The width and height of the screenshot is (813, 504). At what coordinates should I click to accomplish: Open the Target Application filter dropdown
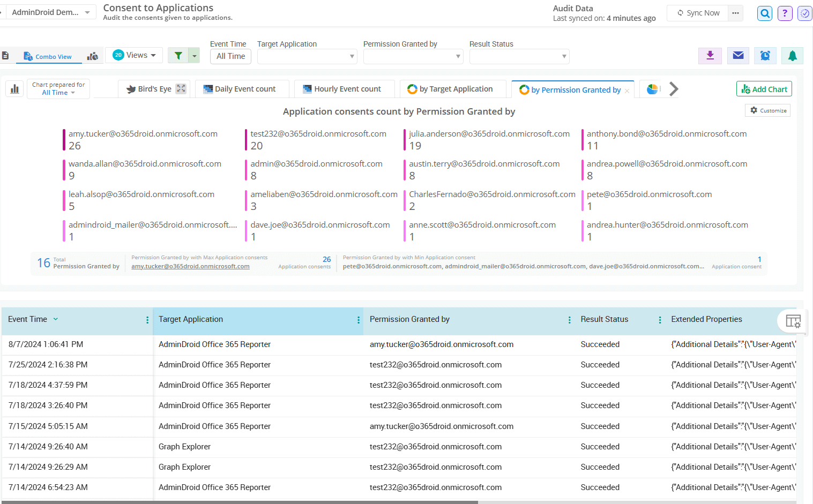pos(307,56)
